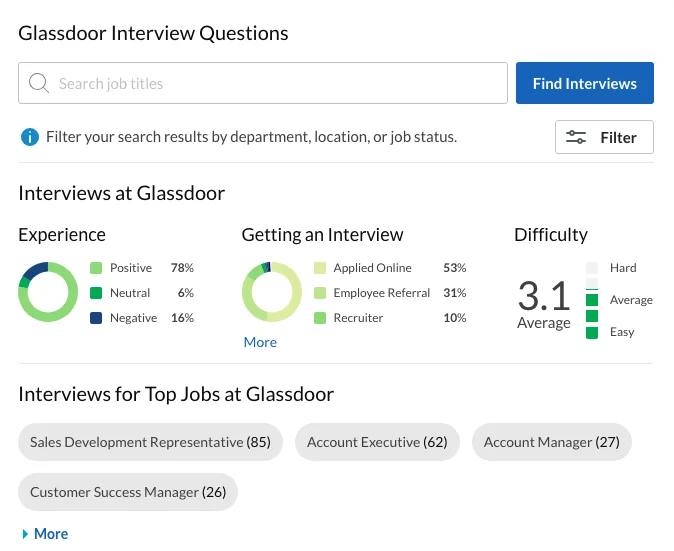The width and height of the screenshot is (674, 551).
Task: Click the Positive light green swatch
Action: point(96,268)
